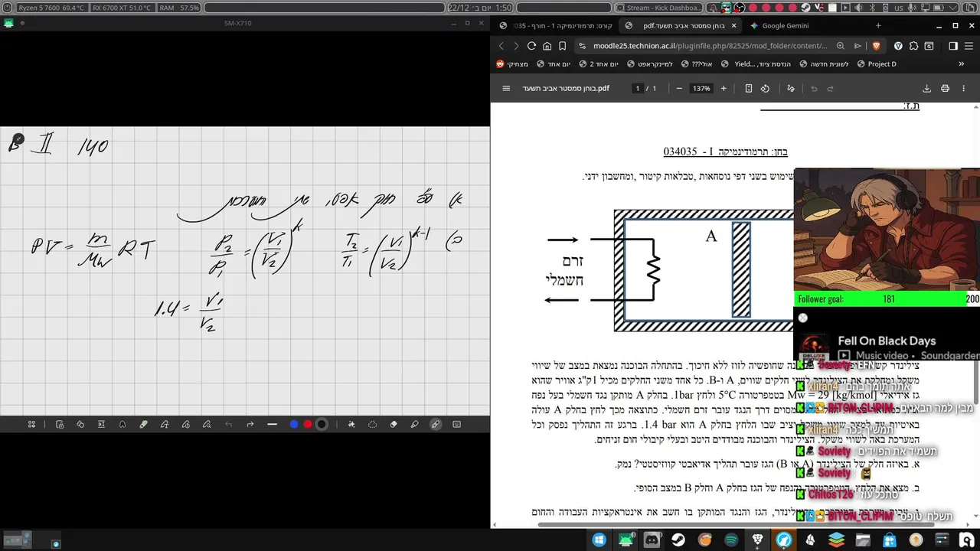
Task: Click the lock canvas icon in notes toolbar
Action: point(60,424)
